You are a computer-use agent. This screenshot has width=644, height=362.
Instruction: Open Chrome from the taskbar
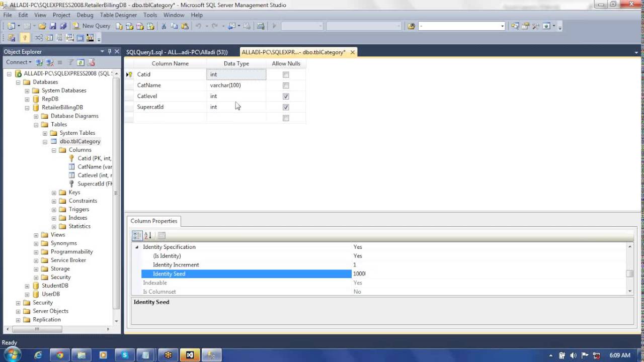pyautogui.click(x=60, y=355)
